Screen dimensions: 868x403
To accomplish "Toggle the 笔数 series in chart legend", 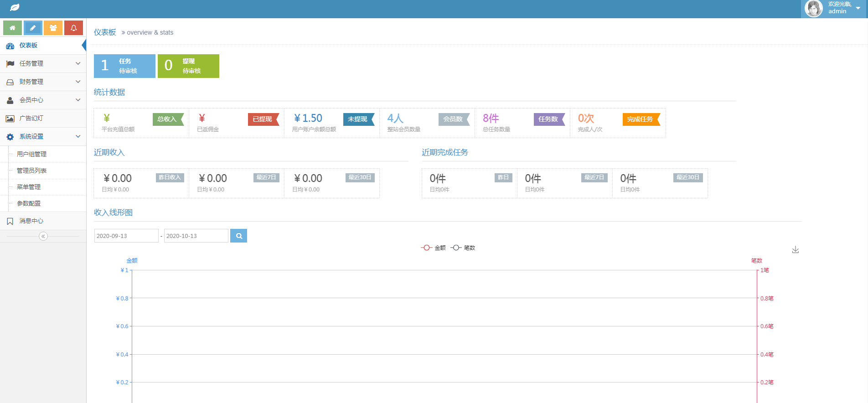I will (x=463, y=248).
